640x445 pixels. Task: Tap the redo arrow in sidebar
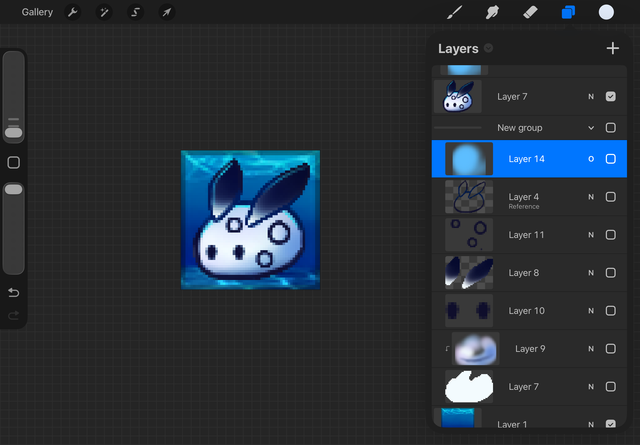pos(13,315)
